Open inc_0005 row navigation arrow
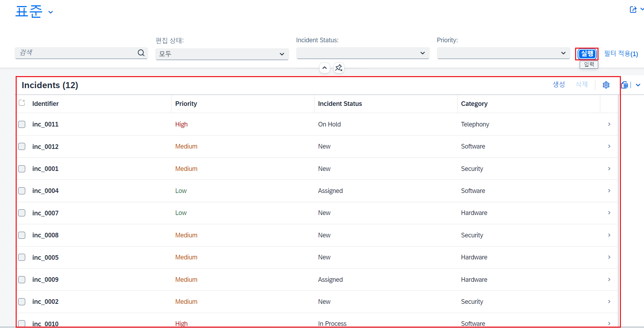 tap(609, 257)
